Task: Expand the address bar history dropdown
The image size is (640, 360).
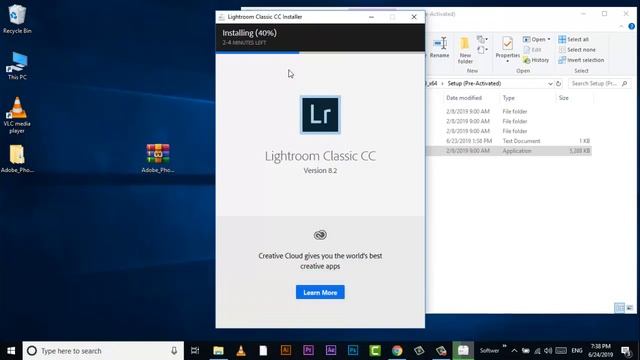Action: click(x=550, y=84)
